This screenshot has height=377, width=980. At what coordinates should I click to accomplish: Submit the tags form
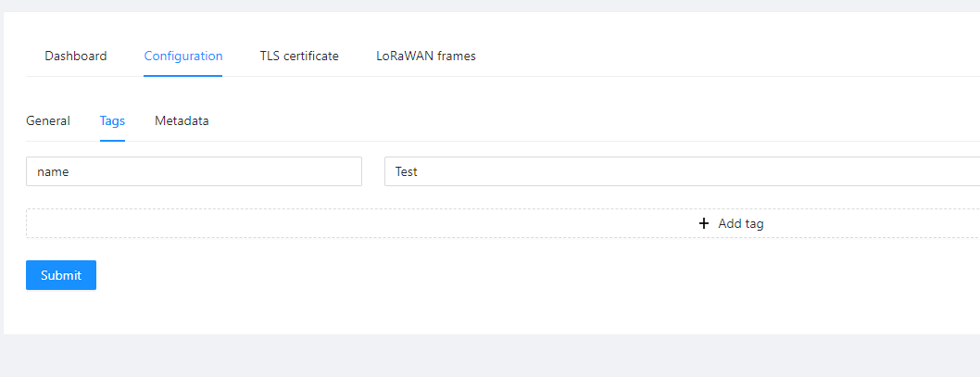click(x=61, y=275)
